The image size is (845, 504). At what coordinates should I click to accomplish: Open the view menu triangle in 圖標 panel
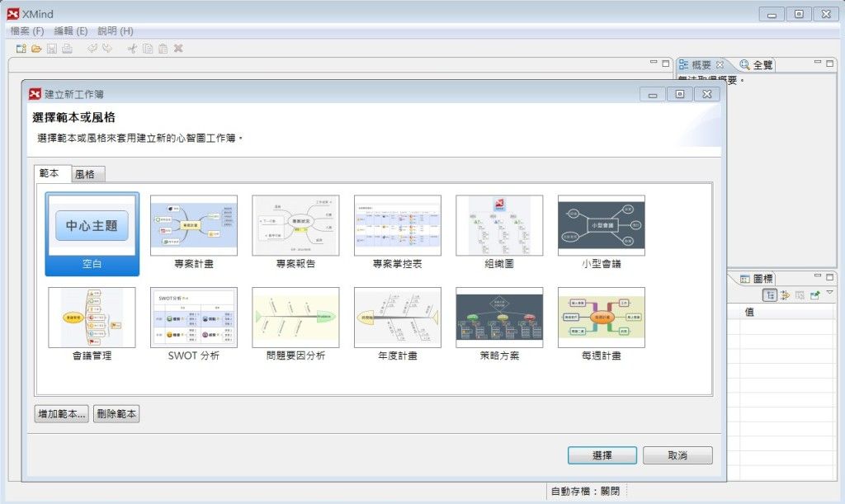pyautogui.click(x=830, y=292)
